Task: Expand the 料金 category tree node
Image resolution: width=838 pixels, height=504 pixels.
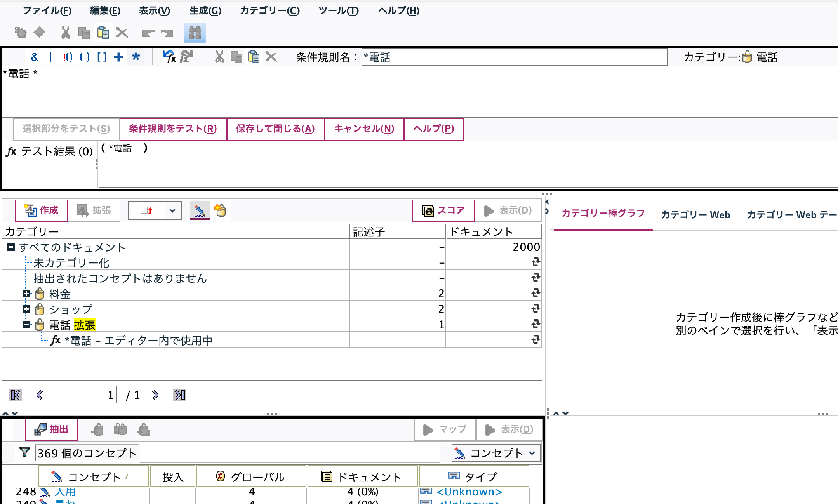Action: 26,294
